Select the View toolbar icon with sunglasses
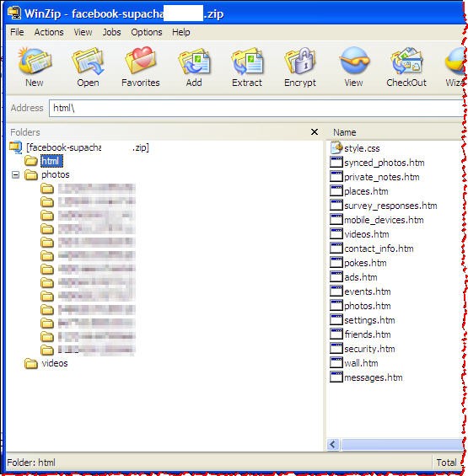Screen dimensions: 468x476 (353, 61)
